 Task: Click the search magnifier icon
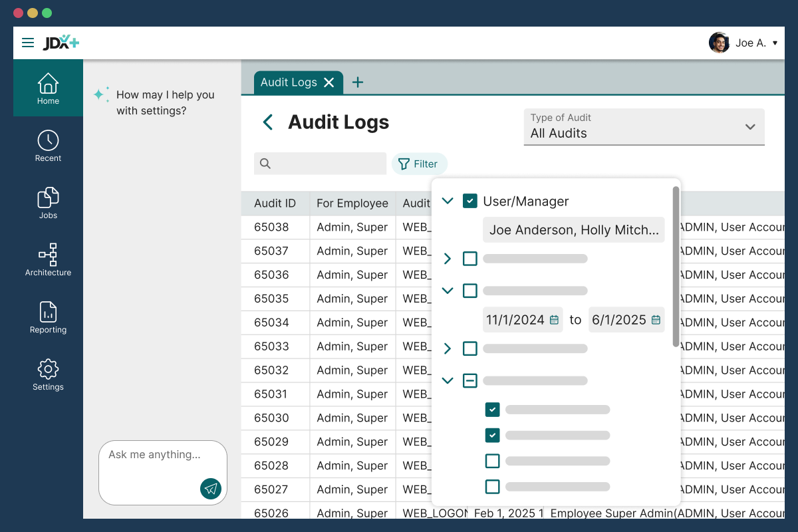point(265,164)
